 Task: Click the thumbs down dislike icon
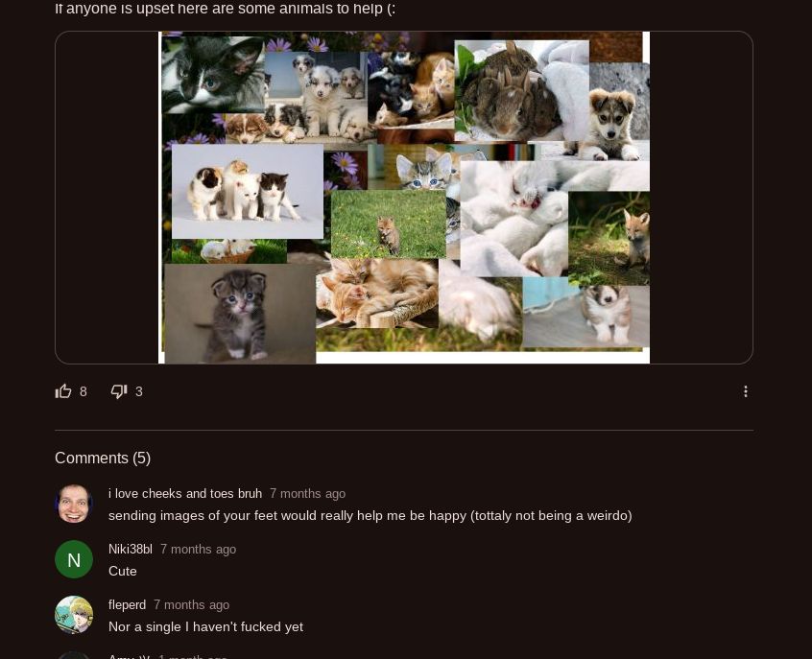point(119,391)
